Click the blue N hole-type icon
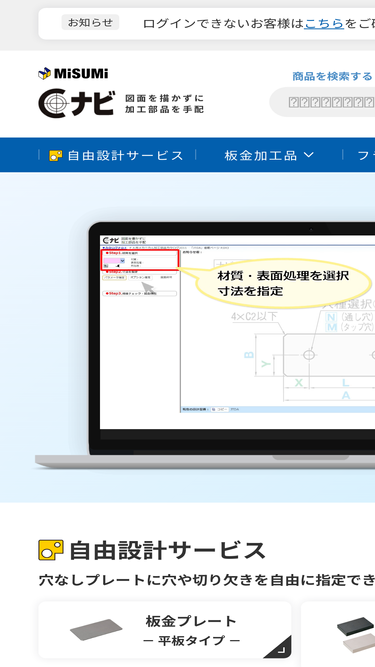Image resolution: width=375 pixels, height=667 pixels. coord(331,317)
